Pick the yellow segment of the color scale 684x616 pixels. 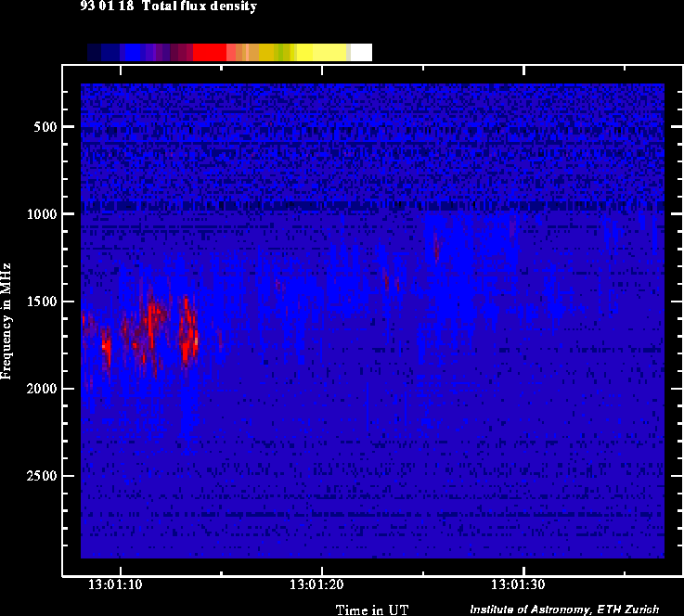[x=322, y=52]
